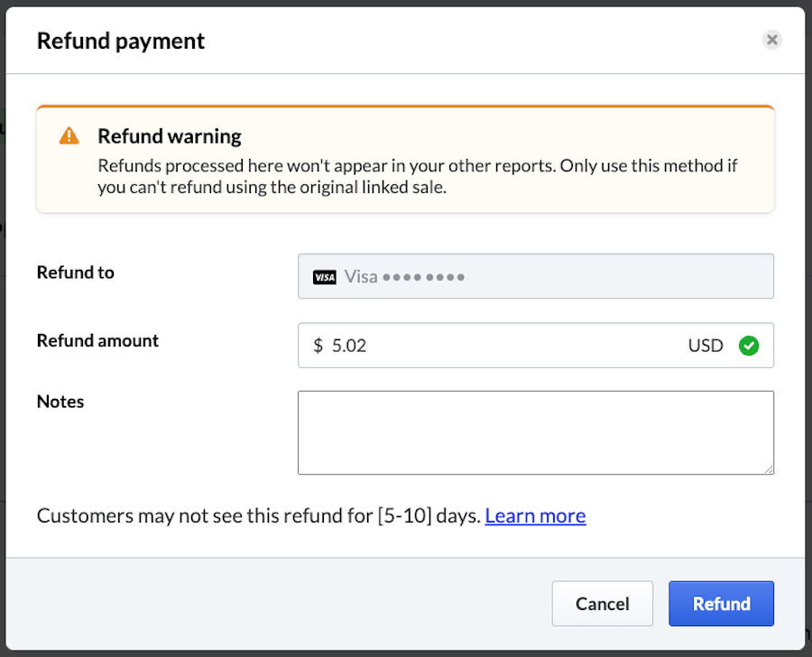Cancel the refund with the Cancel button

click(602, 603)
